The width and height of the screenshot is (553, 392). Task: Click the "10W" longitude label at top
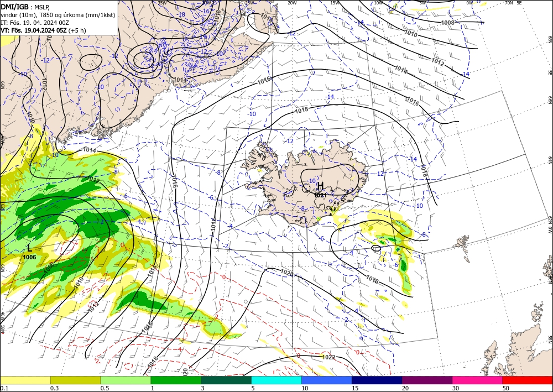tap(378, 3)
